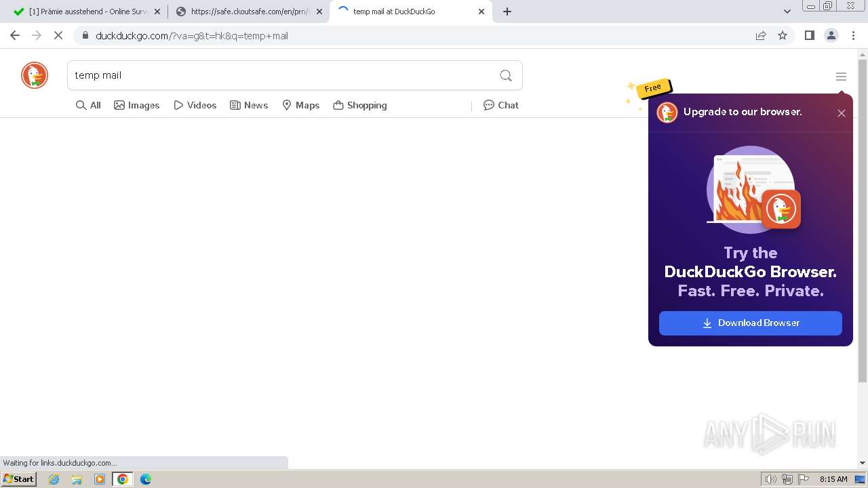Click Chrome icon in taskbar

(123, 479)
